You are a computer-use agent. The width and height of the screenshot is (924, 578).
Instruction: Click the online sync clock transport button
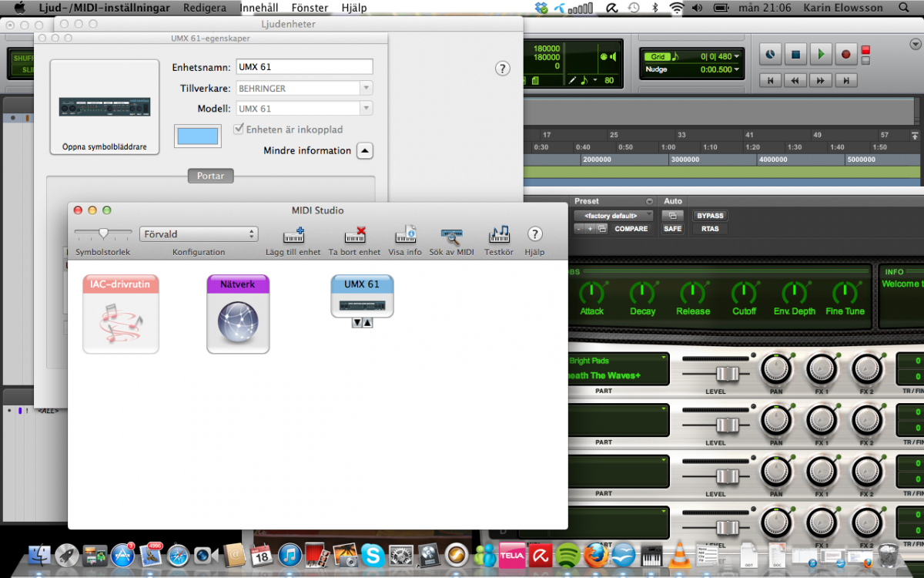[x=771, y=54]
